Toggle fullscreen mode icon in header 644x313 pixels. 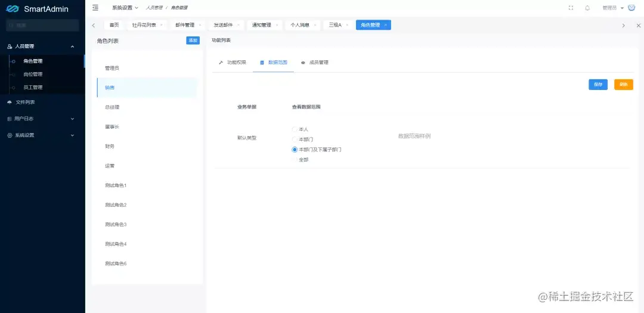571,8
